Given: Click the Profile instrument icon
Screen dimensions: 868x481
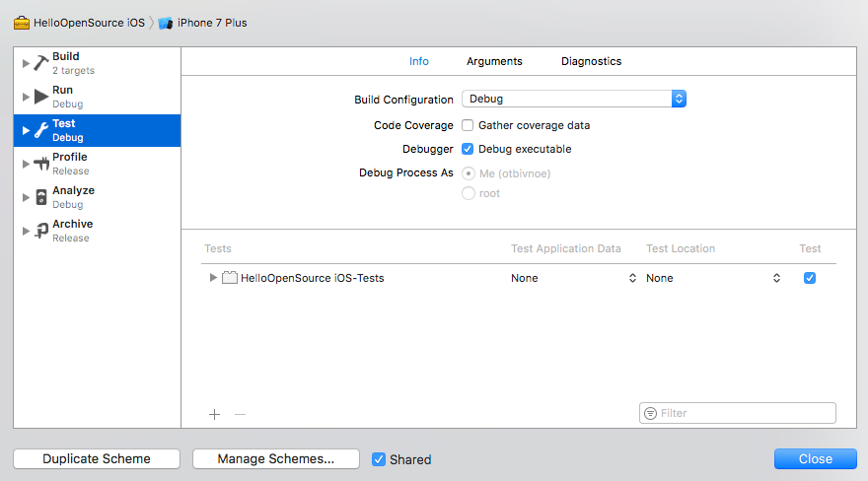Looking at the screenshot, I should [x=40, y=164].
